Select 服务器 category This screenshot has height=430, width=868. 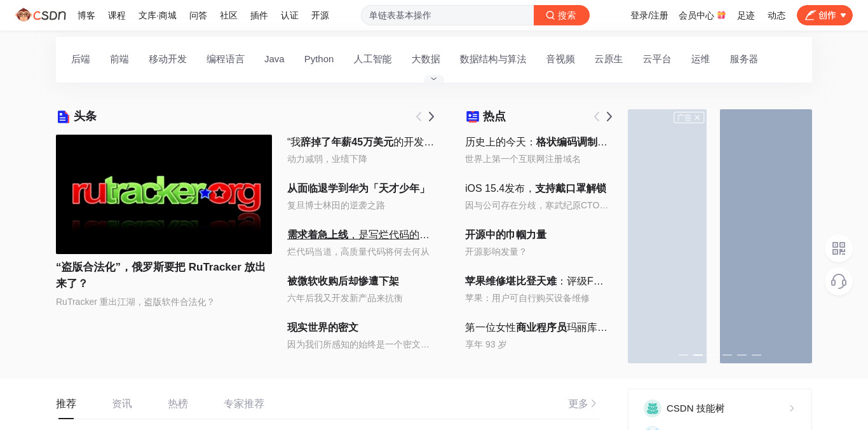pos(744,59)
